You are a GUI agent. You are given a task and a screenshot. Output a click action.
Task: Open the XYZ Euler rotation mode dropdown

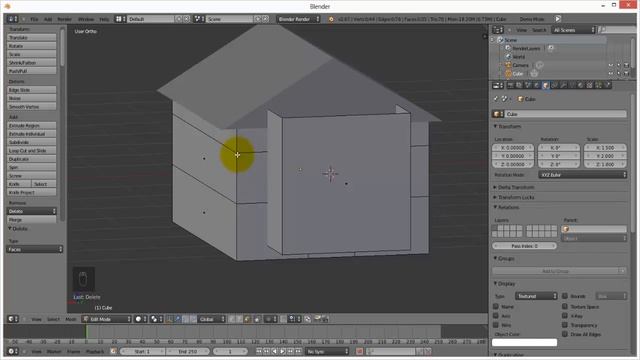pyautogui.click(x=582, y=175)
